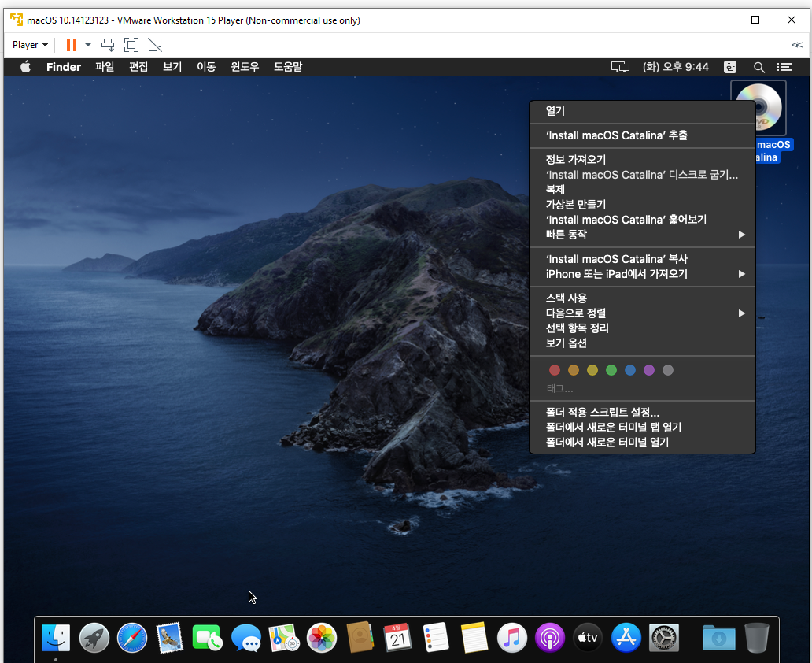Viewport: 812px width, 663px height.
Task: Open the Finder menu in menu bar
Action: click(x=64, y=67)
